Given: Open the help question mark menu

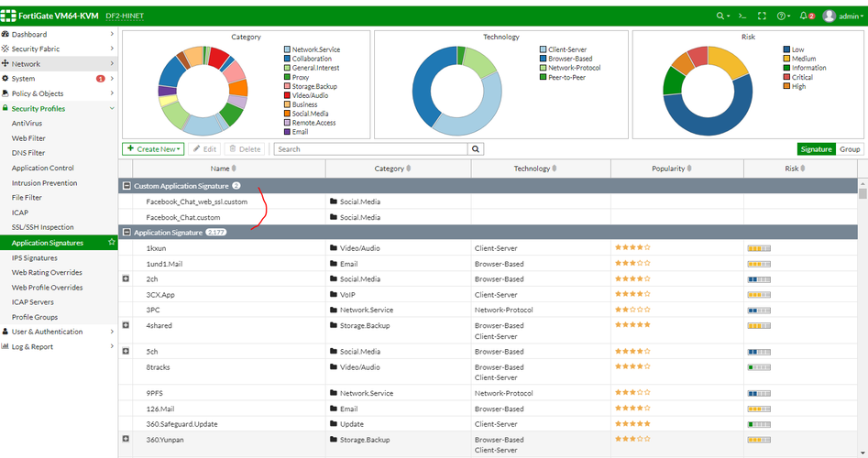Looking at the screenshot, I should tap(784, 16).
